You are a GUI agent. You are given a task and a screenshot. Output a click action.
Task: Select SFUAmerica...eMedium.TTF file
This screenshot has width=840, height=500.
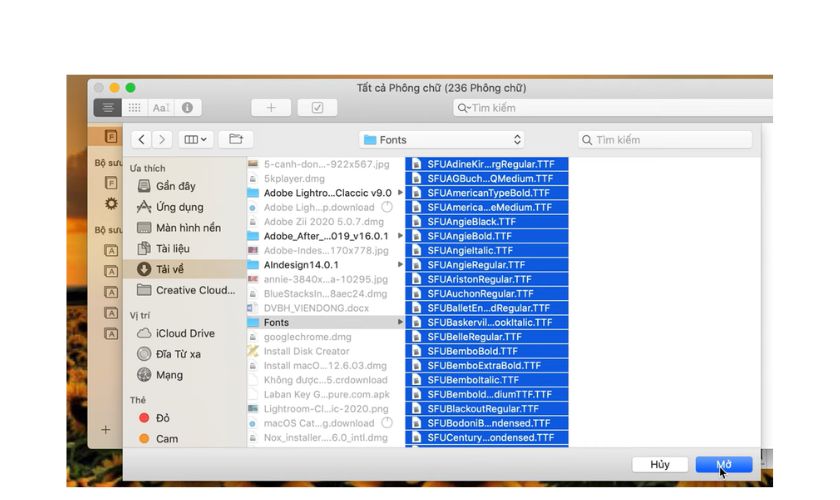point(487,207)
